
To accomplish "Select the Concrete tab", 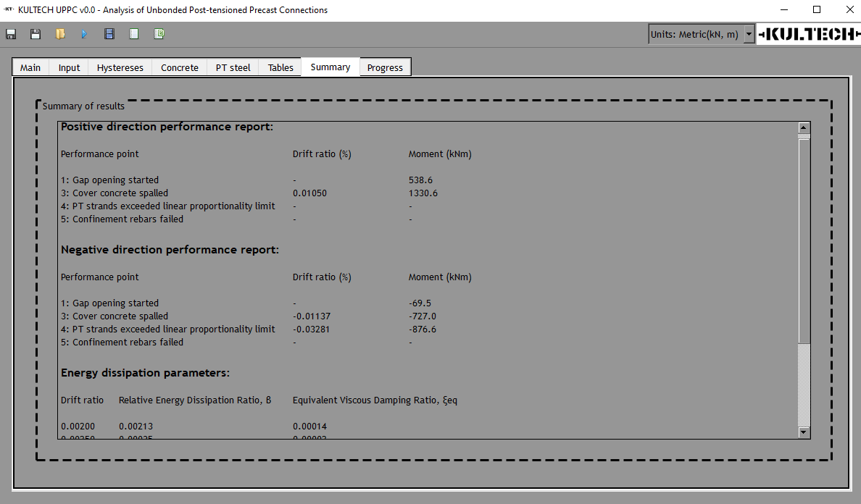I will coord(180,67).
